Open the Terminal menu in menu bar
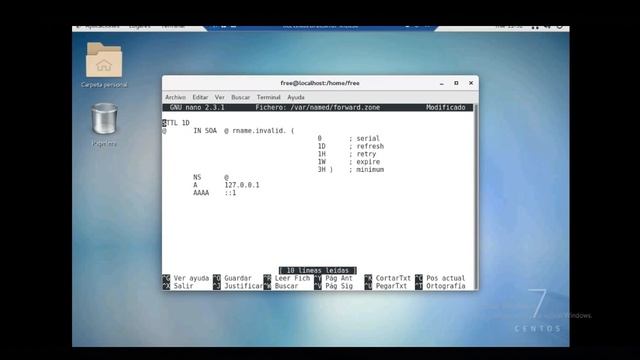 [x=268, y=97]
